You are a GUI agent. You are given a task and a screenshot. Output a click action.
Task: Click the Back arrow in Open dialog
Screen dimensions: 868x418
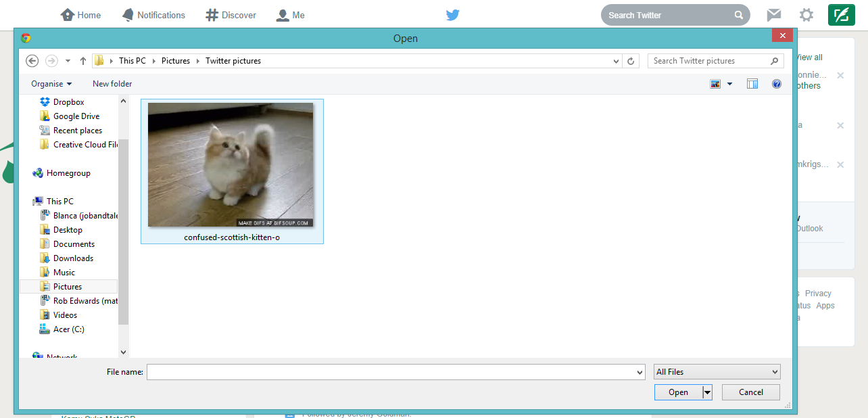[x=32, y=61]
